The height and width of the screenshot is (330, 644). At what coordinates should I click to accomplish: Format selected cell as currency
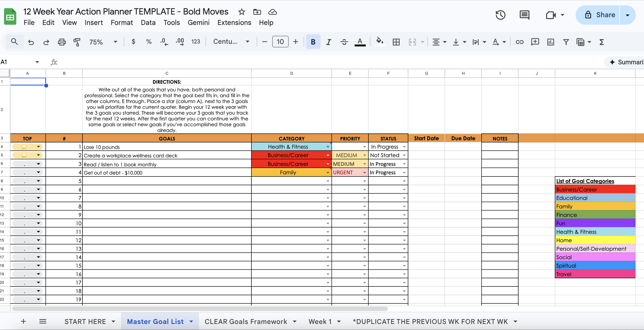(133, 41)
